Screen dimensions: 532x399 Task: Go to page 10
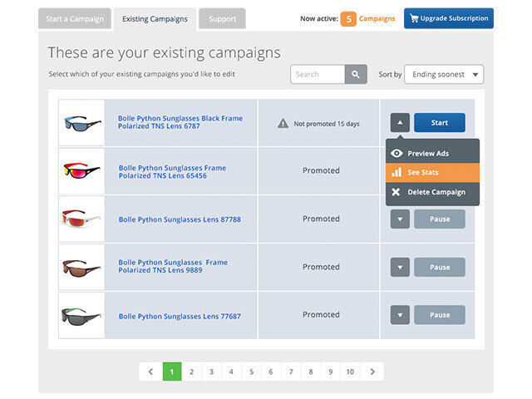point(350,372)
